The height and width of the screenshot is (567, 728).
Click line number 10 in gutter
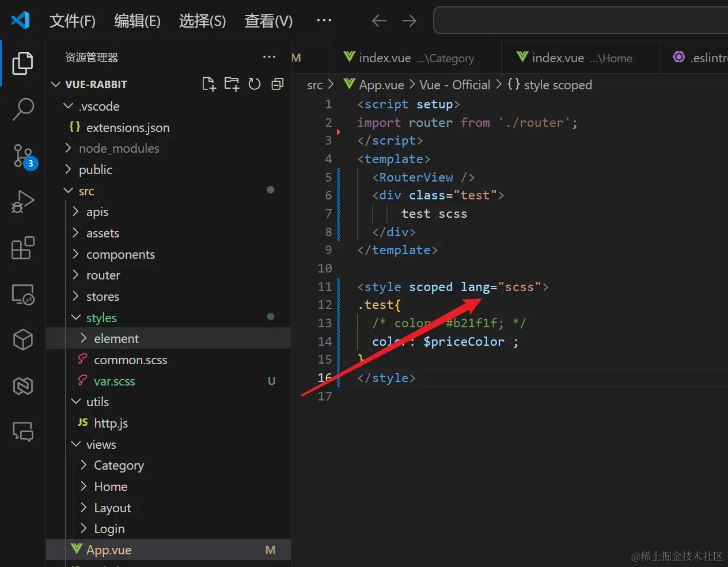325,269
